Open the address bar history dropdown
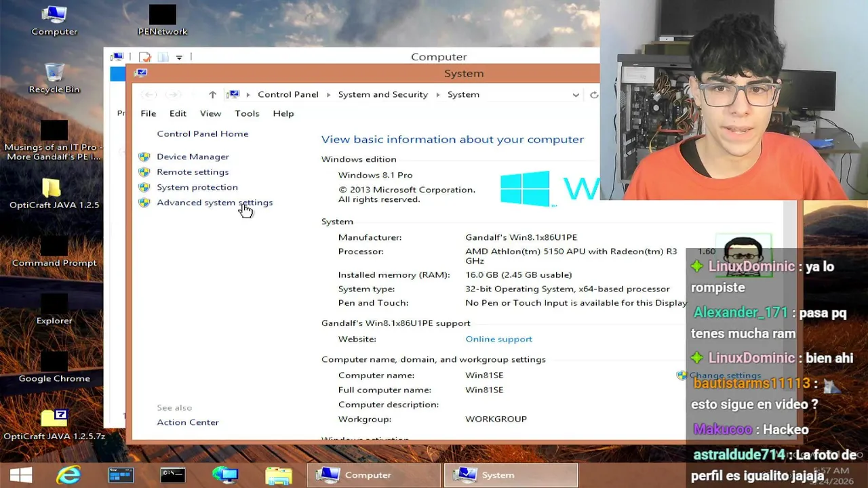The width and height of the screenshot is (868, 488). (576, 95)
